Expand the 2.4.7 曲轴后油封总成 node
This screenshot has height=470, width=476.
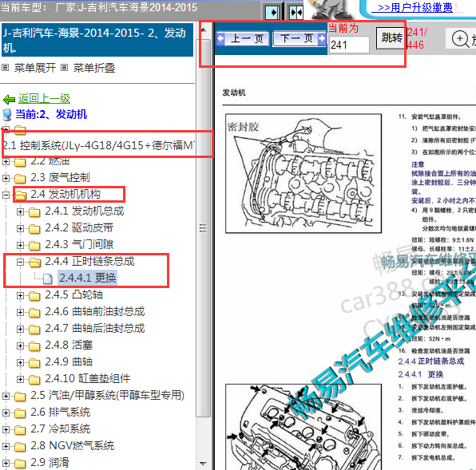20,329
